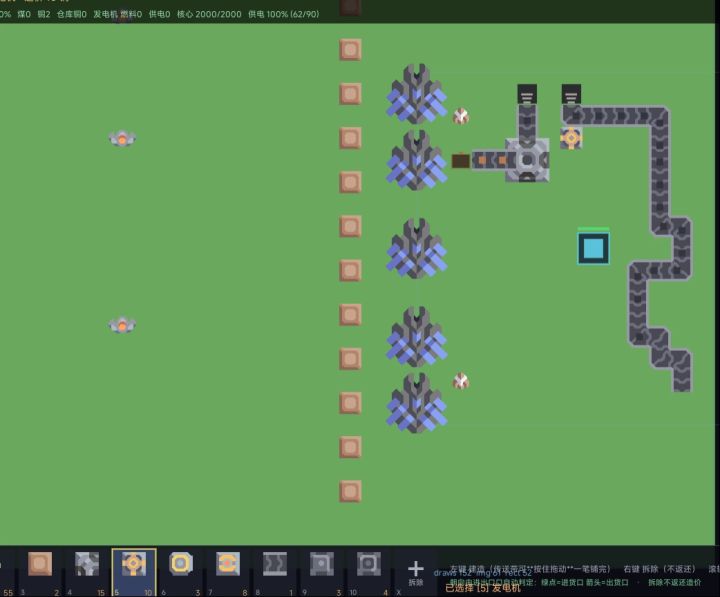Select the conveyor belt in slot 8
Image resolution: width=720 pixels, height=597 pixels.
[275, 564]
